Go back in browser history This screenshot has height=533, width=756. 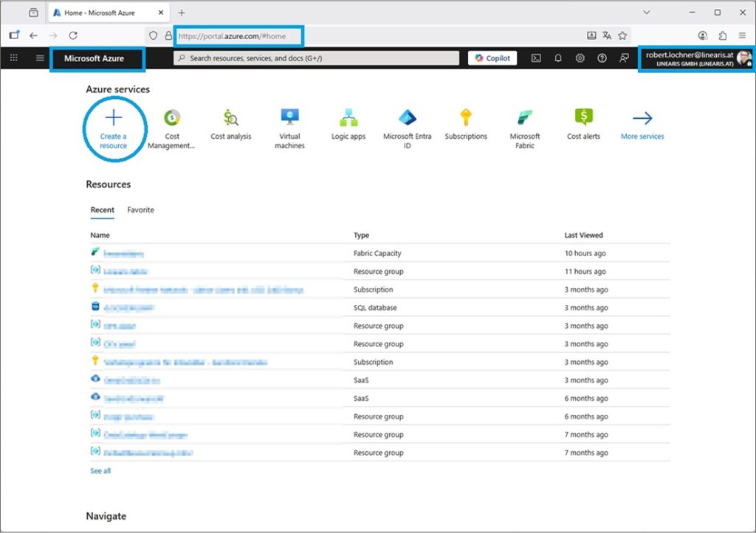tap(33, 35)
